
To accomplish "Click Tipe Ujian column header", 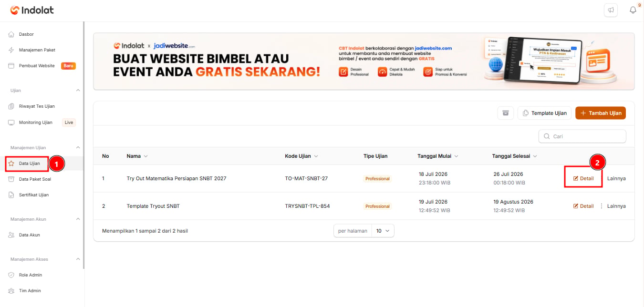I will (375, 156).
